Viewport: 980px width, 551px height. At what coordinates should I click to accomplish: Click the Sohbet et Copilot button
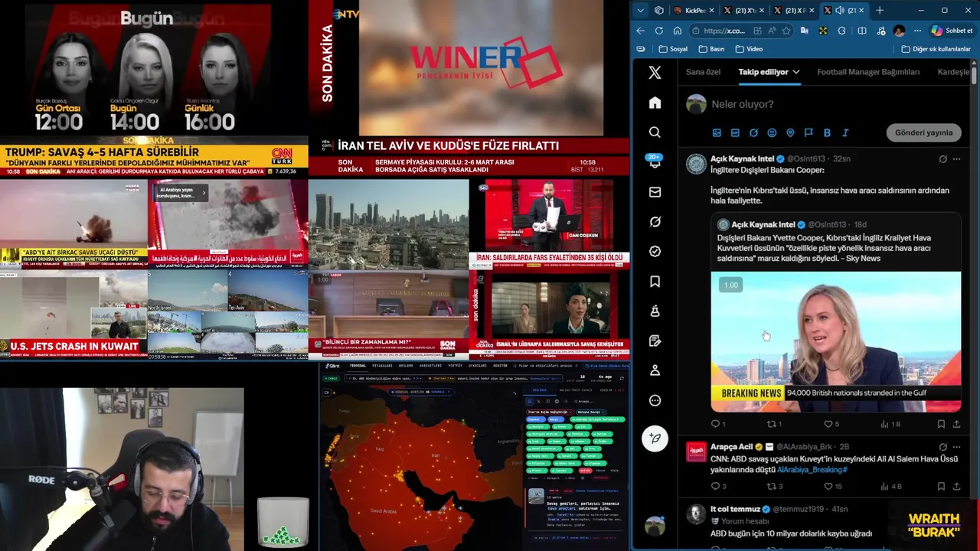(952, 31)
